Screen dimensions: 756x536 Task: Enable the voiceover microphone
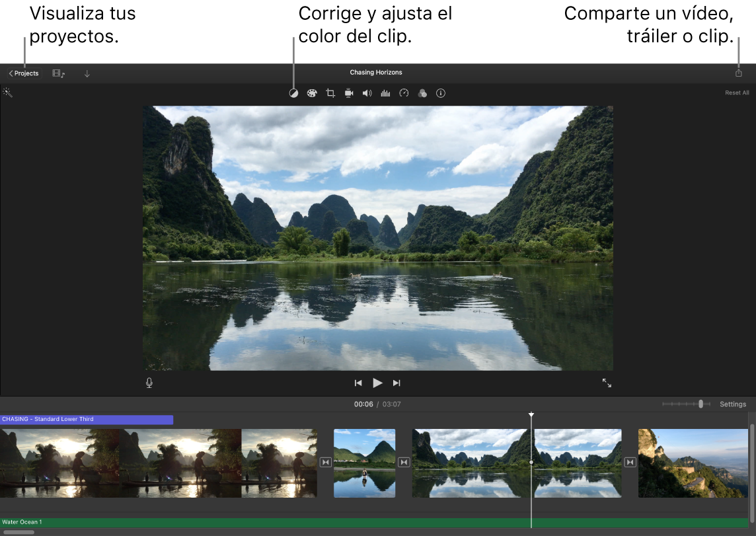[149, 382]
